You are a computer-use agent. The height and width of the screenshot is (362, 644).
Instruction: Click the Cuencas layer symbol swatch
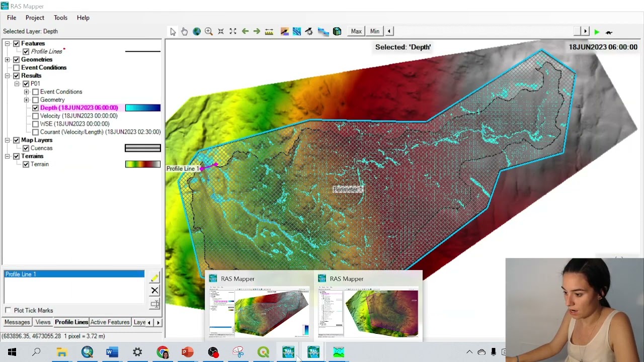point(143,148)
